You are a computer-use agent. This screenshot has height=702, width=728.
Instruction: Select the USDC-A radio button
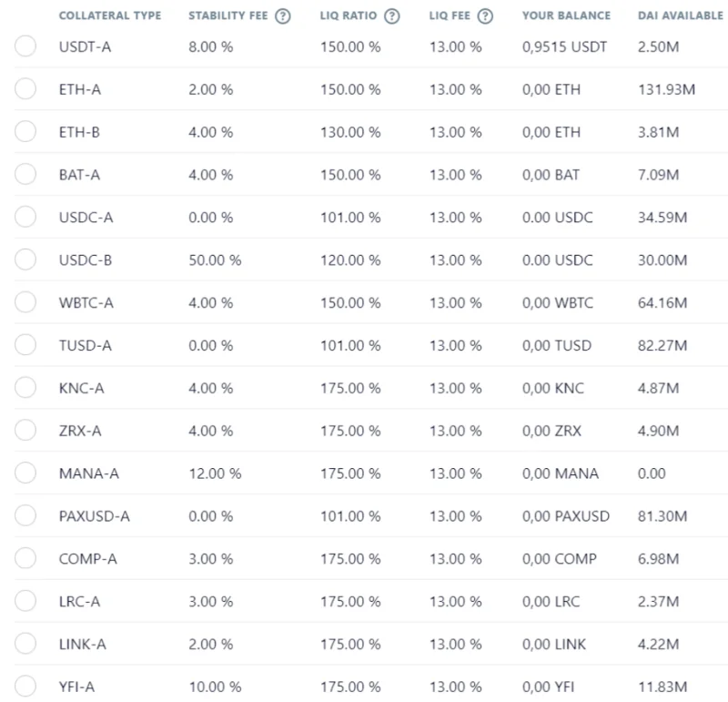25,217
